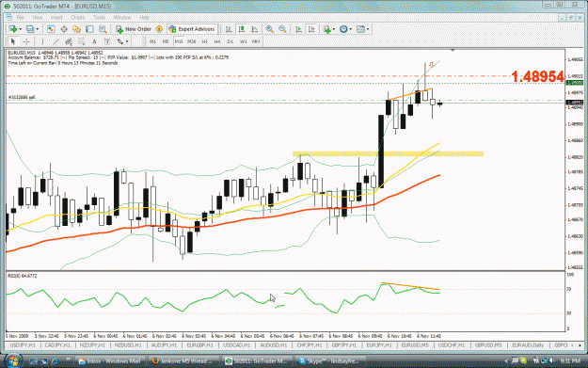Image resolution: width=588 pixels, height=368 pixels.
Task: Select the arrow Cursor tool
Action: coord(13,41)
